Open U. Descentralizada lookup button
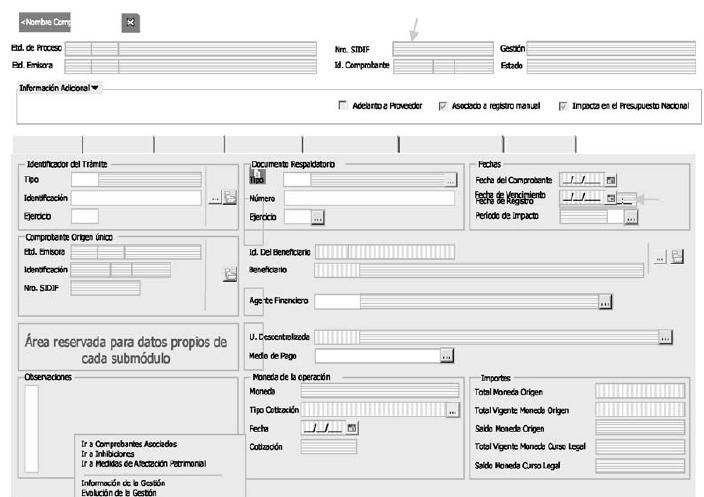704x497 pixels. (665, 338)
